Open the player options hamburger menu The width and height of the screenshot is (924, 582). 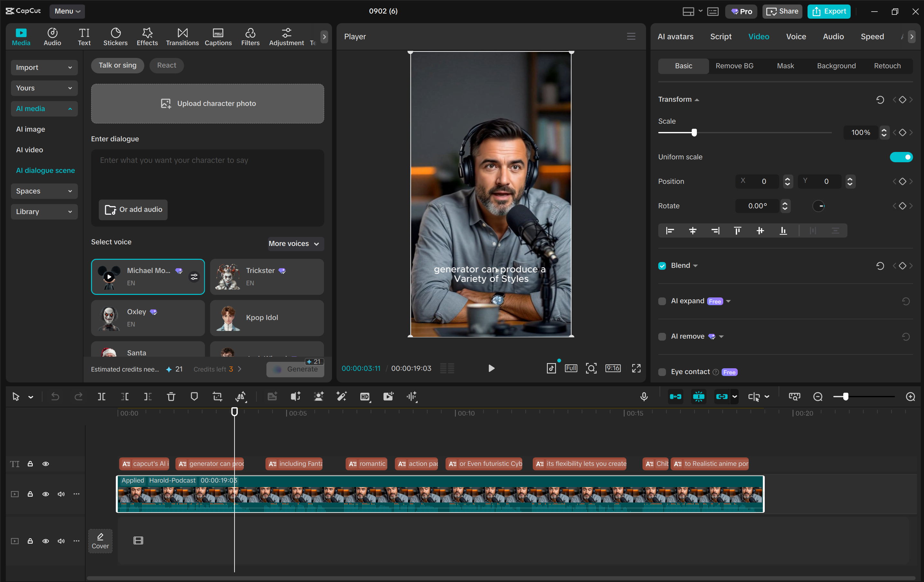[x=631, y=36]
